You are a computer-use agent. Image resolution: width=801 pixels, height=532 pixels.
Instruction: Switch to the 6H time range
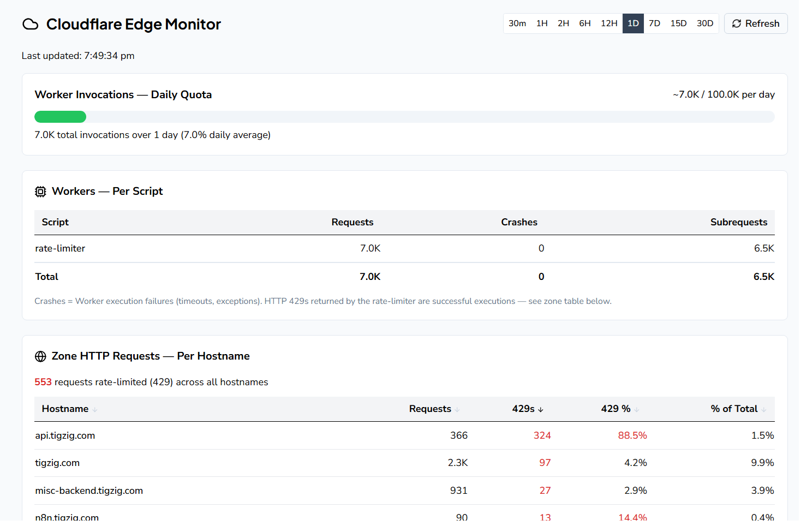point(585,23)
